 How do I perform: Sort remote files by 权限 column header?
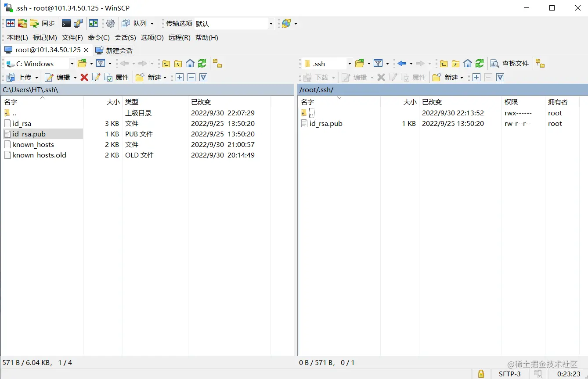[x=523, y=102]
